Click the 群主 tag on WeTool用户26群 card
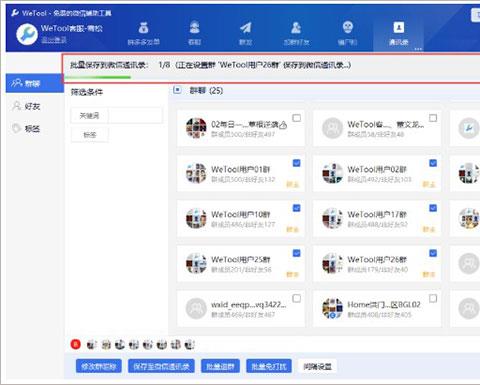The image size is (480, 385). 429,275
